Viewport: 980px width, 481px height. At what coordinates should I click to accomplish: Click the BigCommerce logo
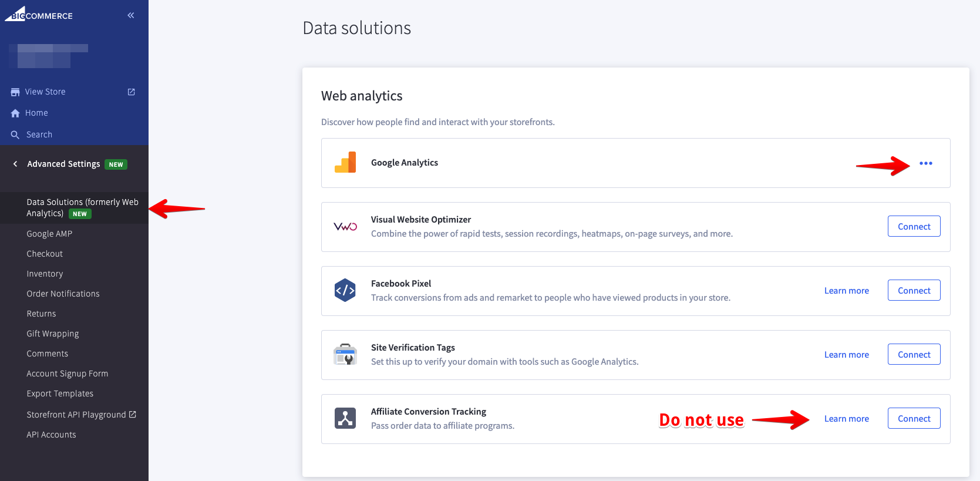tap(39, 15)
